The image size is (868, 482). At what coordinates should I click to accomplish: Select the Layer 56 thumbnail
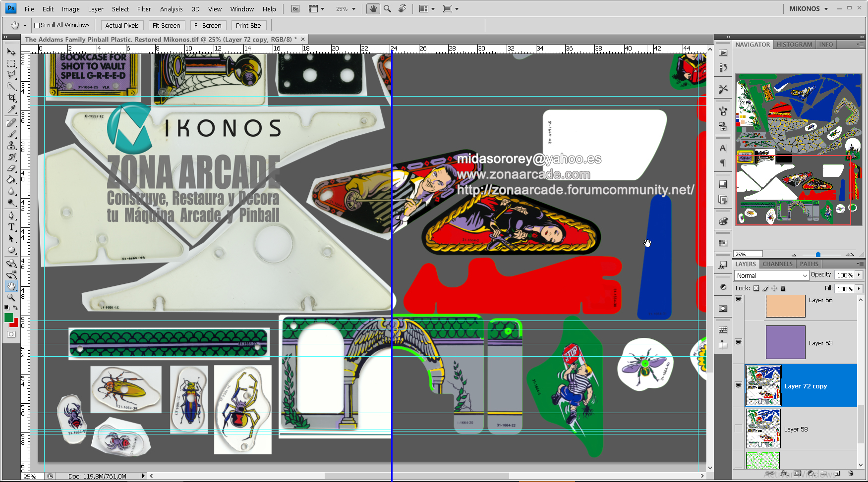785,306
